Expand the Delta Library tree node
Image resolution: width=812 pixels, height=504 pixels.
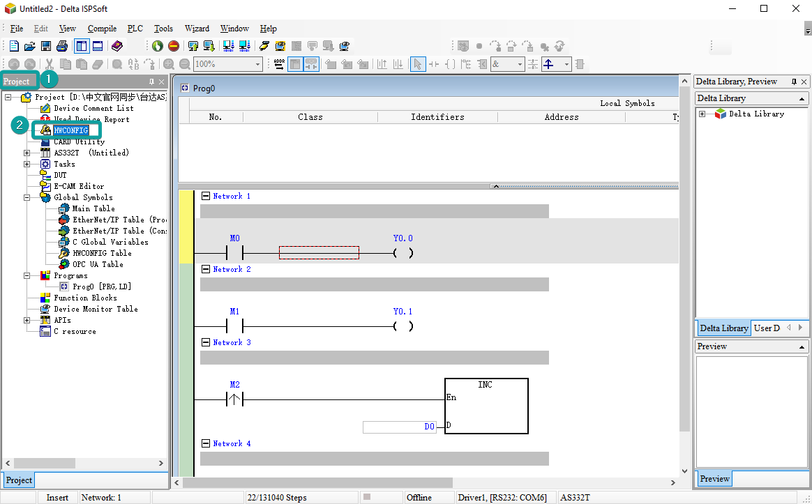pos(702,114)
